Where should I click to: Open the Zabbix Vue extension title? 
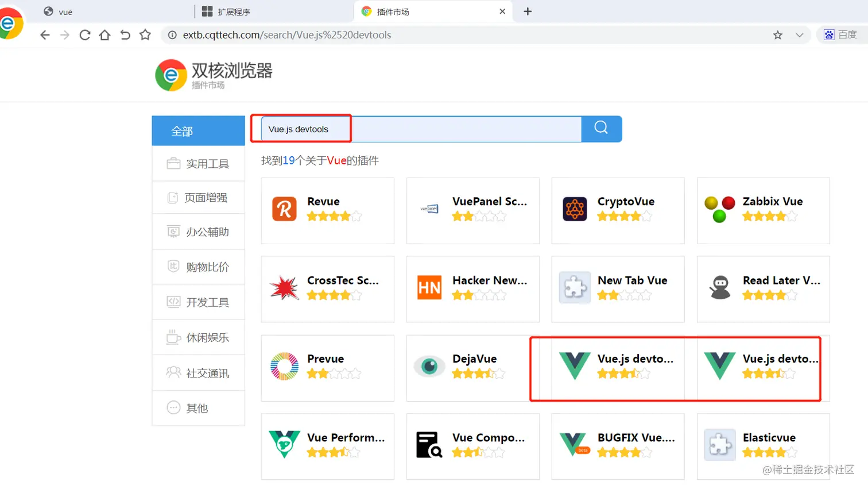(x=773, y=202)
